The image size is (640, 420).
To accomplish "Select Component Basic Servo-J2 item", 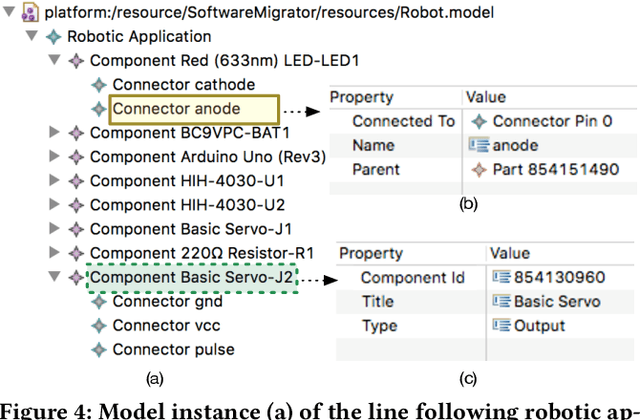I will [x=192, y=278].
